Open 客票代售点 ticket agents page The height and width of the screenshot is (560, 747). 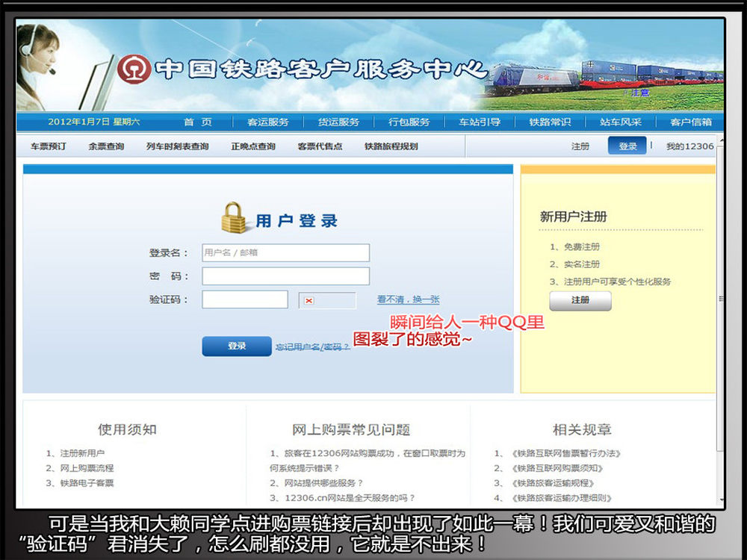[x=320, y=146]
